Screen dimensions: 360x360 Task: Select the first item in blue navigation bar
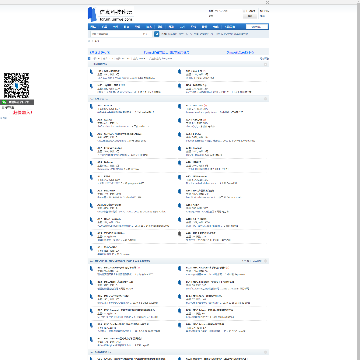93,27
